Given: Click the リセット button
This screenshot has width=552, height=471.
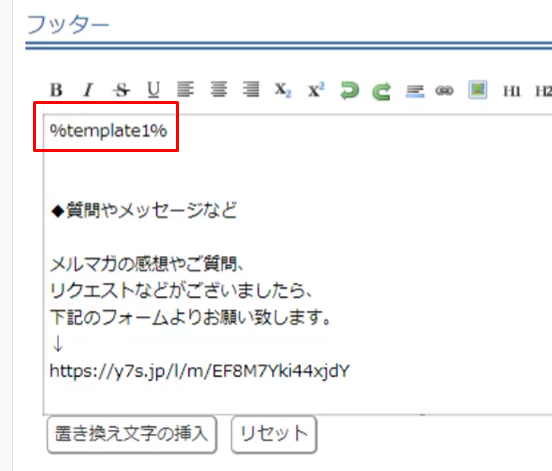Looking at the screenshot, I should 274,434.
